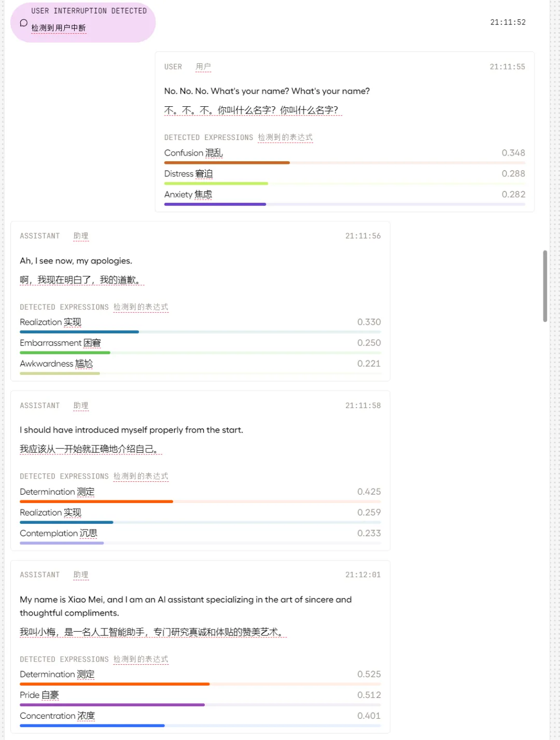Select the 'I should have introduced myself' message
The height and width of the screenshot is (740, 560).
[131, 430]
